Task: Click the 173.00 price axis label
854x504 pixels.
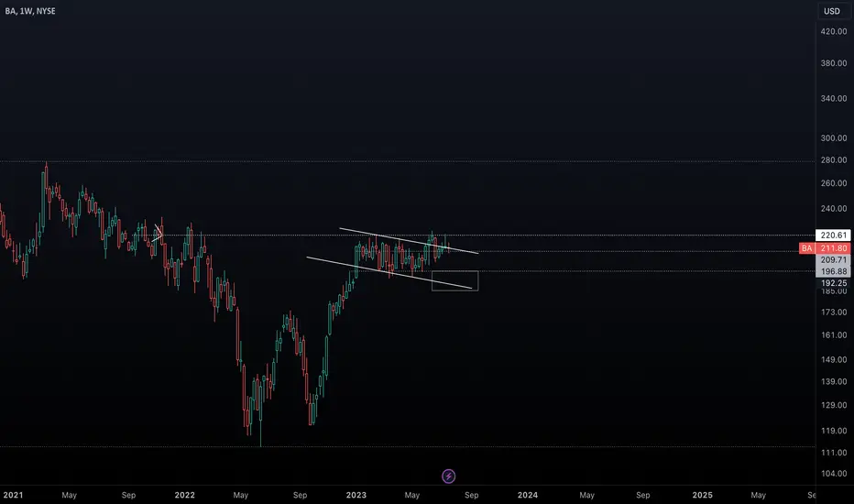Action: pyautogui.click(x=834, y=312)
